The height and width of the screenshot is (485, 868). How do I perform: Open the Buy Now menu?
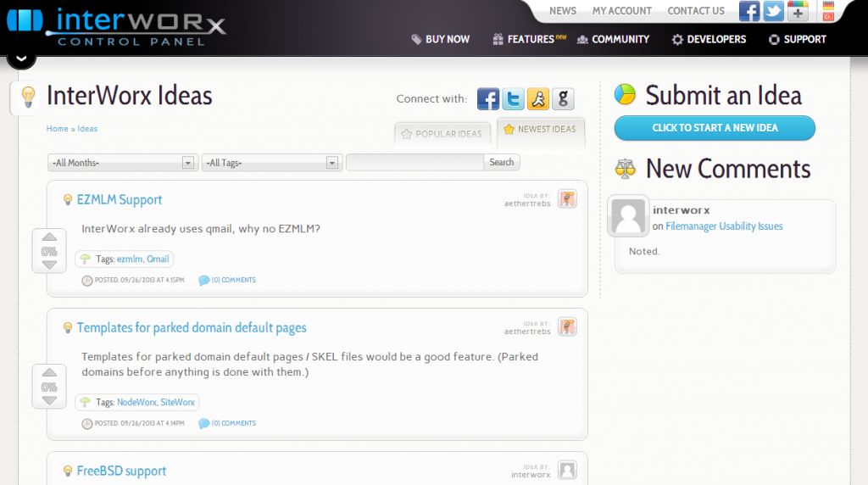coord(441,39)
